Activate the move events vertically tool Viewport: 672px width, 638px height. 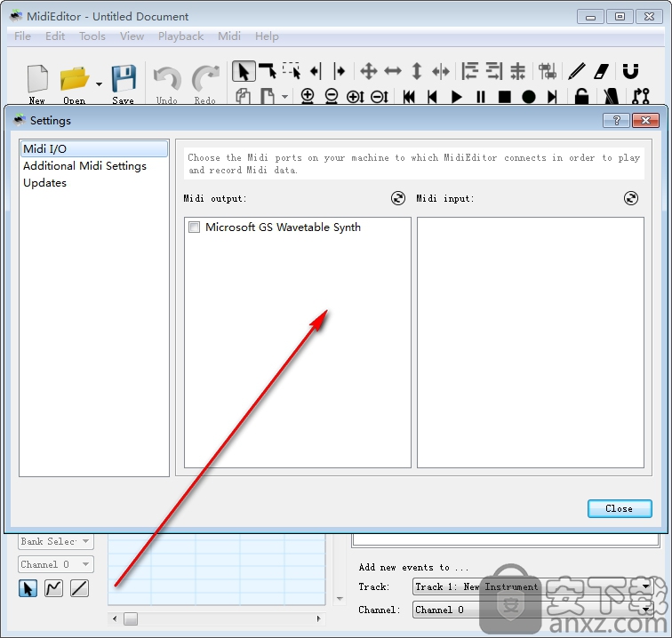[x=417, y=71]
